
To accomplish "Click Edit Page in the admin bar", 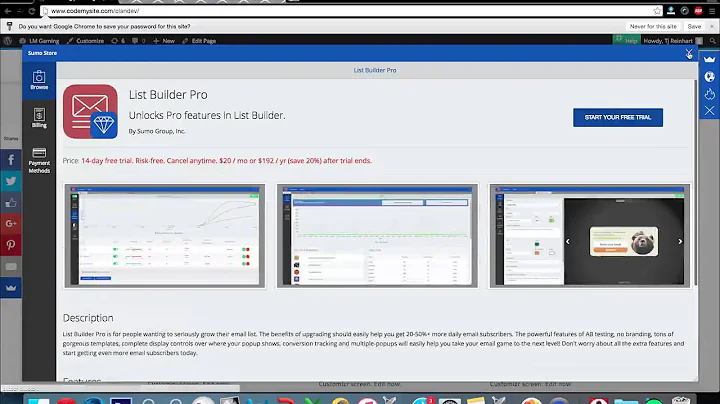I will point(199,41).
